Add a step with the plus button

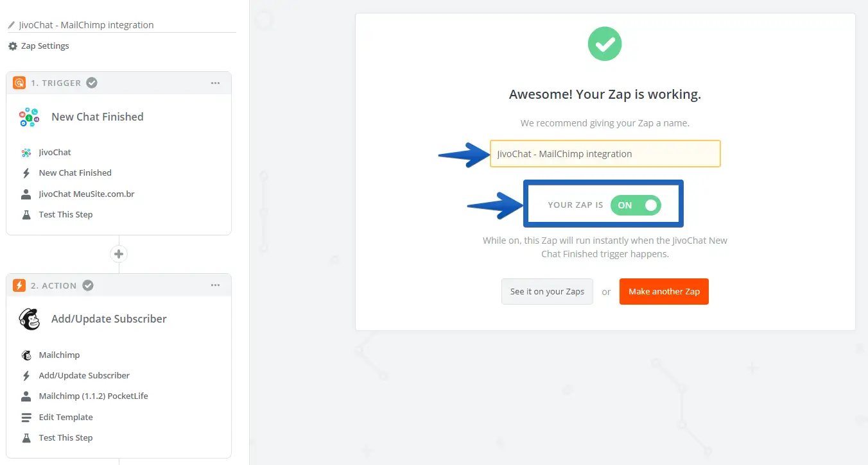click(119, 254)
